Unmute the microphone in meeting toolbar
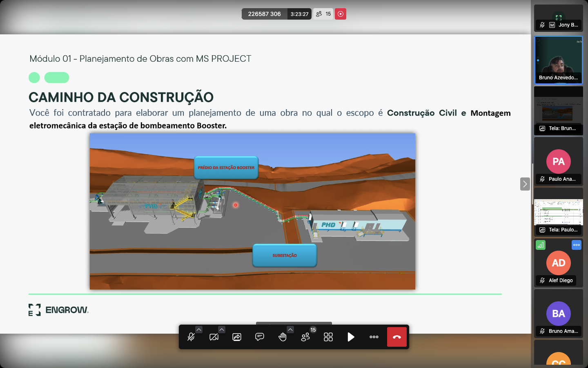Screen dimensions: 588x368 [191, 337]
